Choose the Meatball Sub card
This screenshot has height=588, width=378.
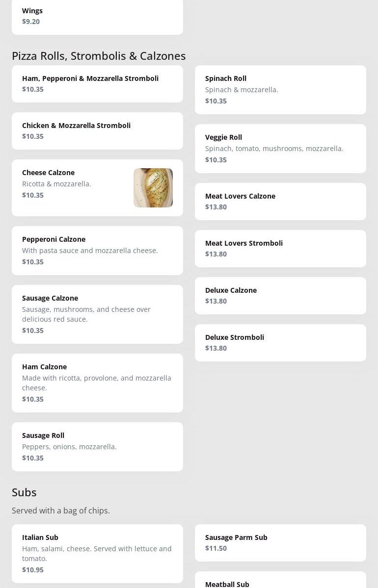[280, 580]
